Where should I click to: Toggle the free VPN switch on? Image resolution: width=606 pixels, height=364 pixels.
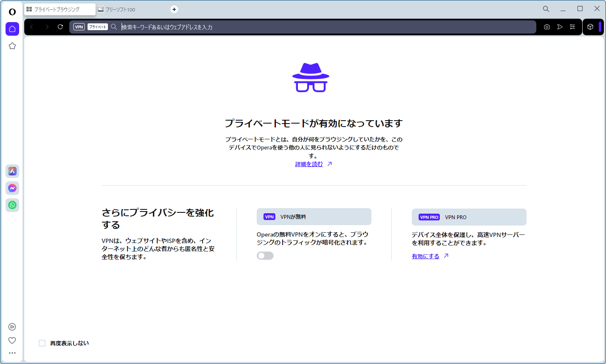click(x=265, y=256)
